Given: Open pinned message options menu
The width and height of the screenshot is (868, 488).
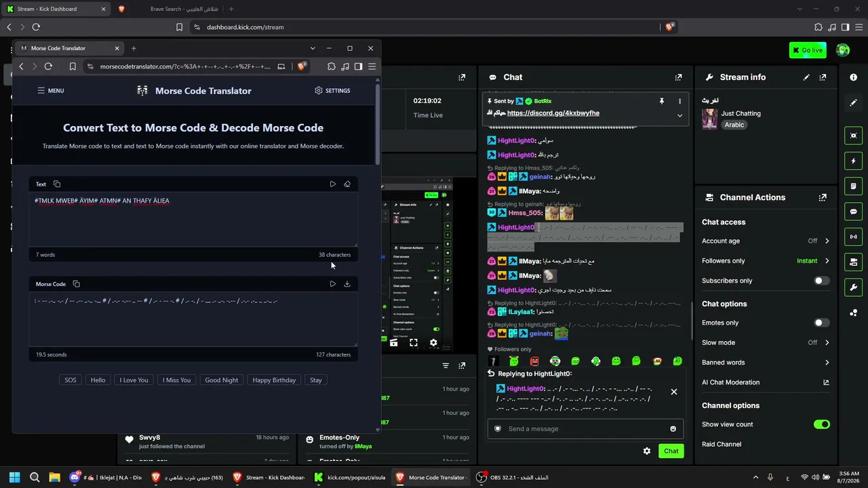Looking at the screenshot, I should (679, 101).
